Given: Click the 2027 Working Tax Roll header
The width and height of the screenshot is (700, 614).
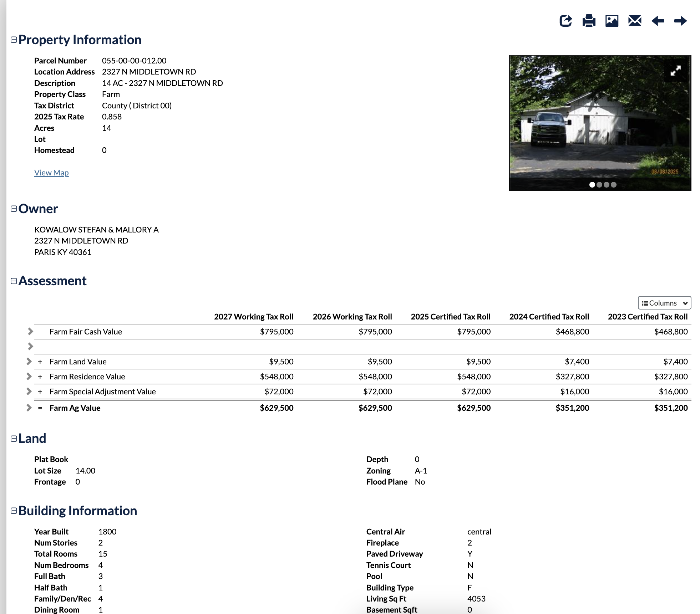Looking at the screenshot, I should [x=254, y=317].
